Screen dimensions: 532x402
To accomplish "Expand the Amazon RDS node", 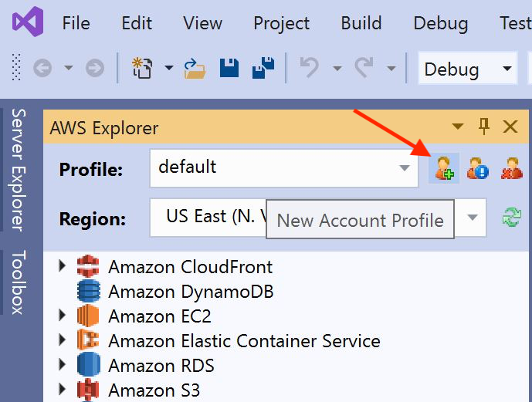I will tap(62, 365).
